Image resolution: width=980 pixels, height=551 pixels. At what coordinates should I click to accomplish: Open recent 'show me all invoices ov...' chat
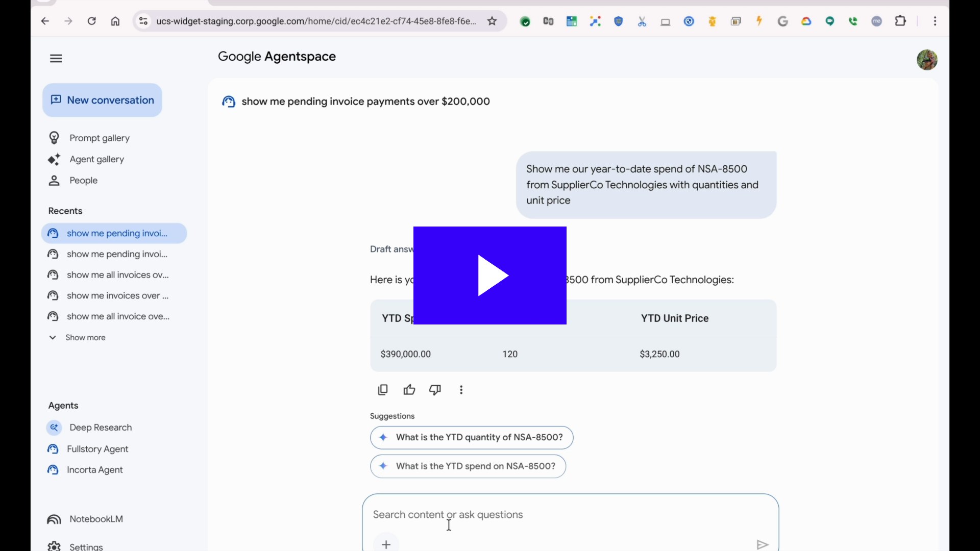coord(108,275)
